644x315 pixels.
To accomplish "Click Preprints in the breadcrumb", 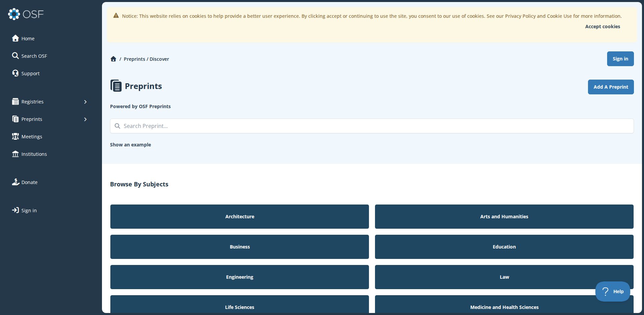I will (x=135, y=59).
